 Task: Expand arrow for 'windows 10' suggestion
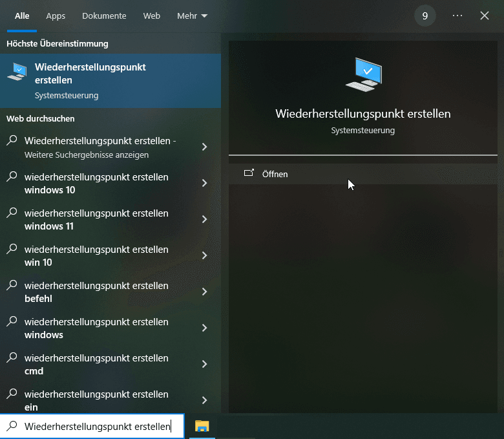pyautogui.click(x=204, y=183)
